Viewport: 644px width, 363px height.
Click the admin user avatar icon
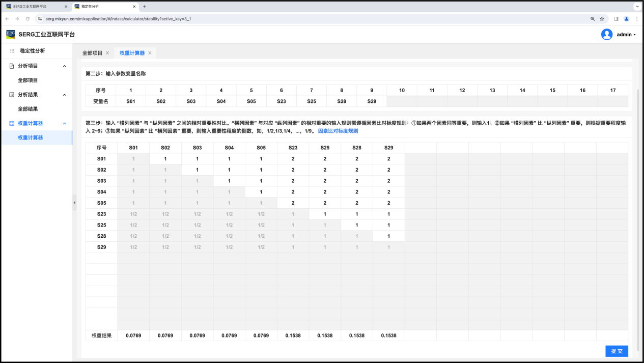coord(606,35)
